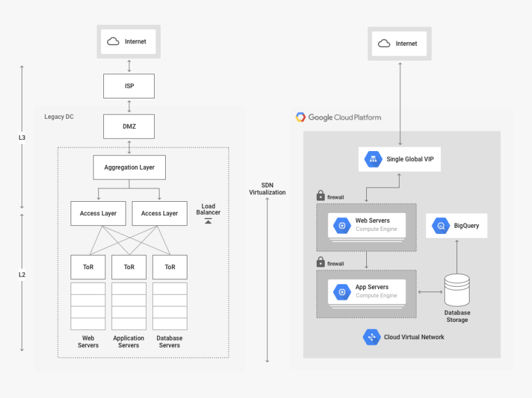Click the Internet text in left diagram
Image resolution: width=532 pixels, height=398 pixels.
135,41
